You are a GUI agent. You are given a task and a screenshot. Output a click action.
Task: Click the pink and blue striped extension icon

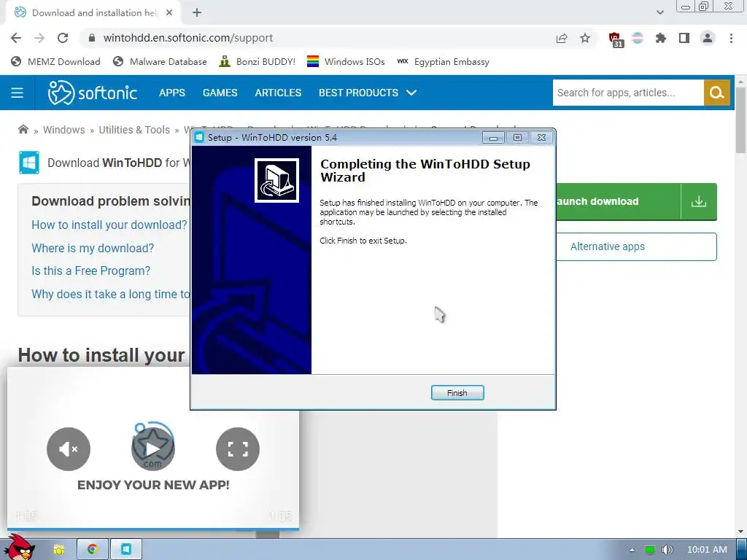[x=638, y=38]
